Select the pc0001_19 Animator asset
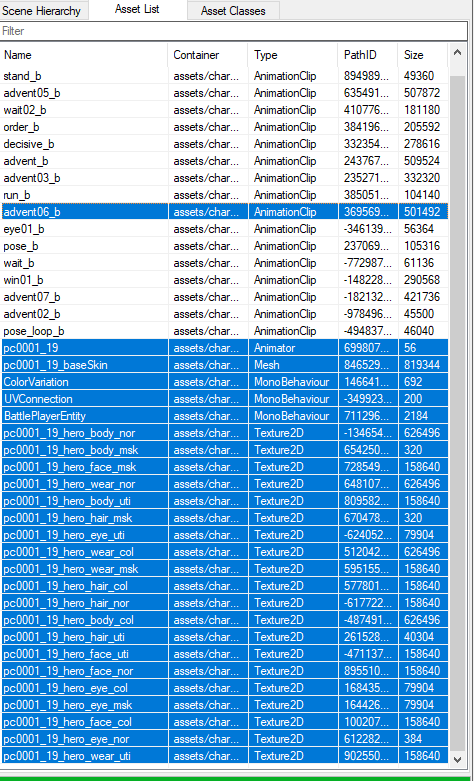The image size is (474, 781). pos(225,348)
